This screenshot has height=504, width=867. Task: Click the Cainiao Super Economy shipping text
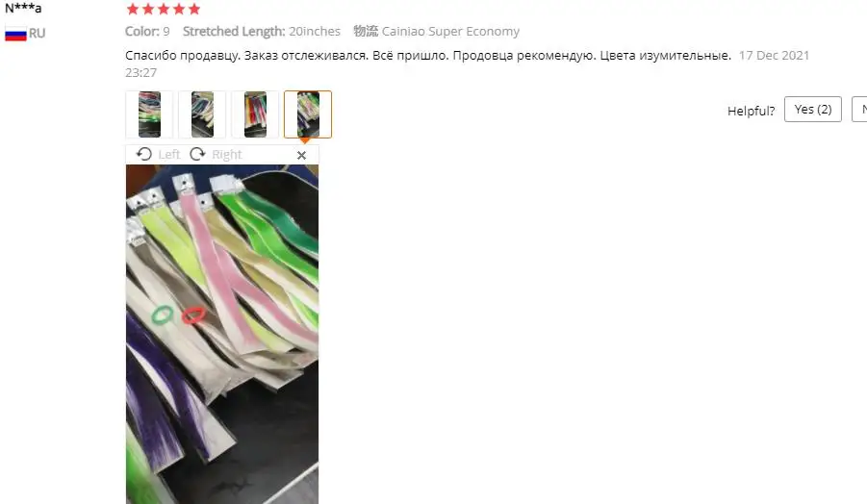450,32
